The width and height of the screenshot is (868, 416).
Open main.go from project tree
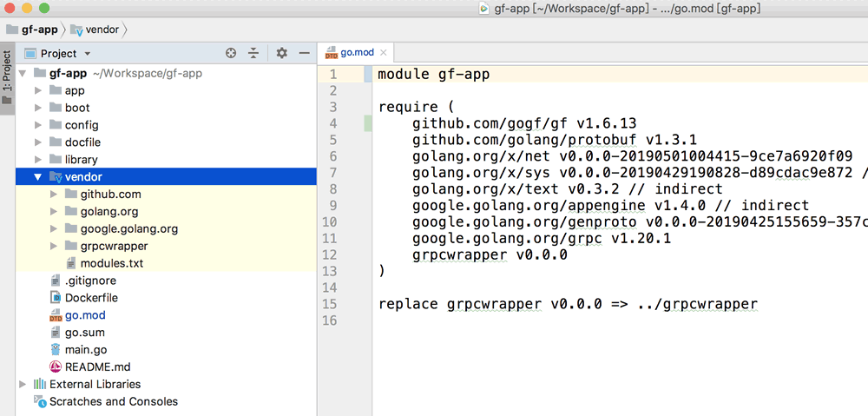click(x=86, y=350)
